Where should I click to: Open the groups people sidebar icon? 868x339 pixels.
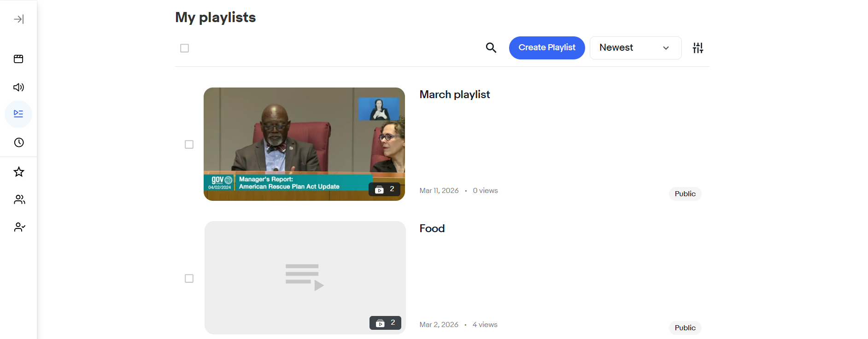19,199
